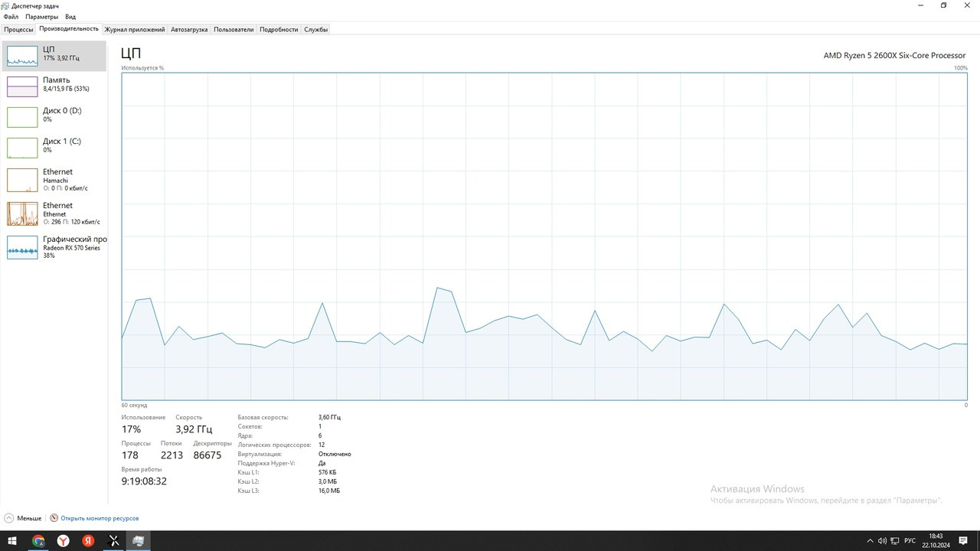Click the Базовая скорость 3,60 ГГц value

[329, 417]
